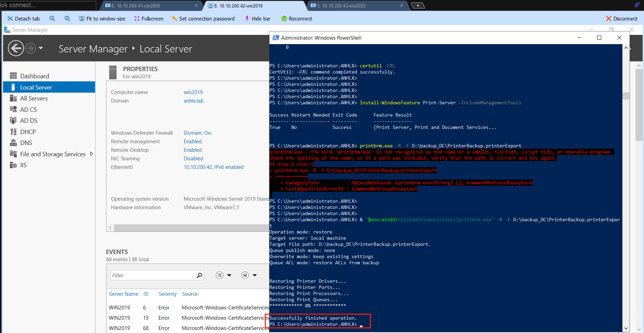Click the IIS sidebar icon
The image size is (644, 333).
point(13,165)
